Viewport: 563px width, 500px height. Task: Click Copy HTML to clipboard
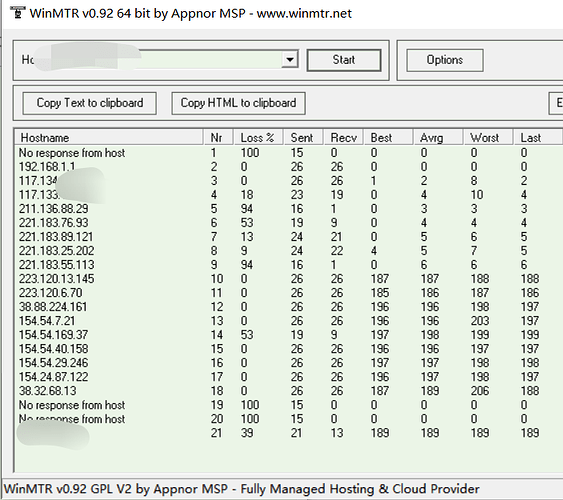(238, 103)
